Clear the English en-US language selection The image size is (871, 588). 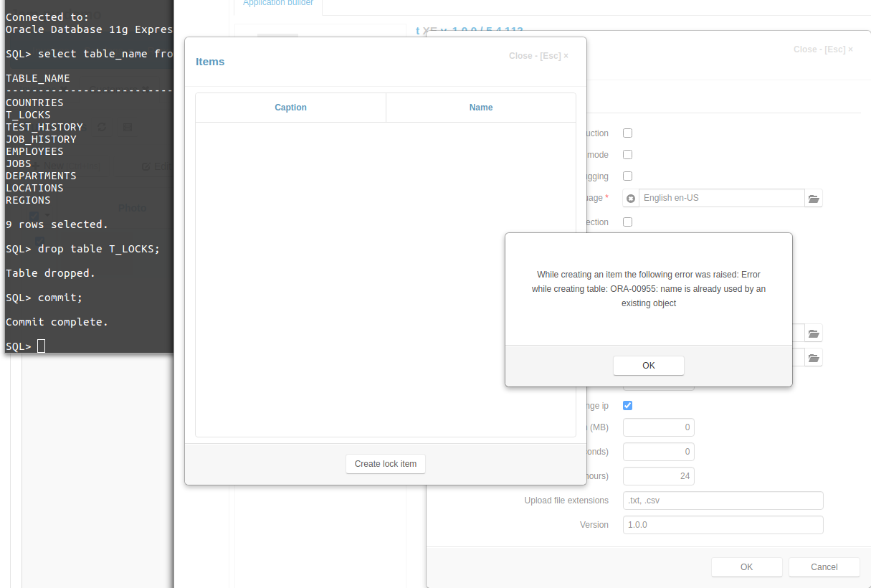[629, 198]
